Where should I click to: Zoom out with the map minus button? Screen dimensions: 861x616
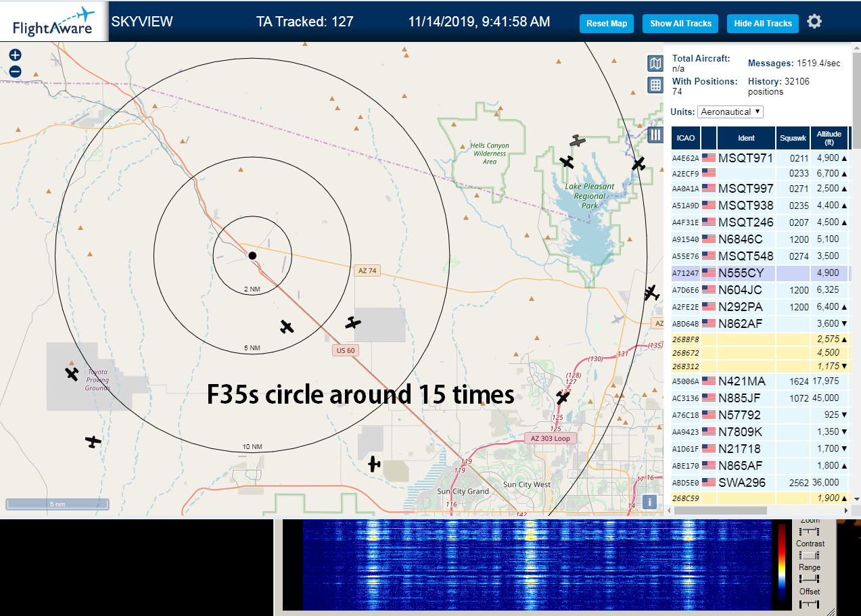click(16, 71)
